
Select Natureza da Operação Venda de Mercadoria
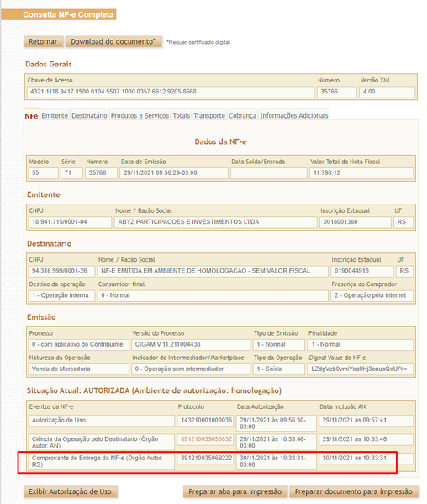79,369
